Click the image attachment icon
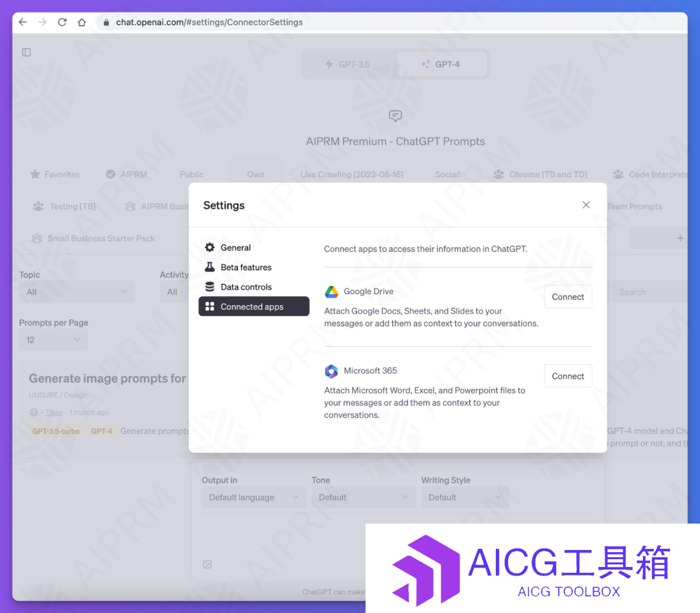700x613 pixels. [x=207, y=564]
